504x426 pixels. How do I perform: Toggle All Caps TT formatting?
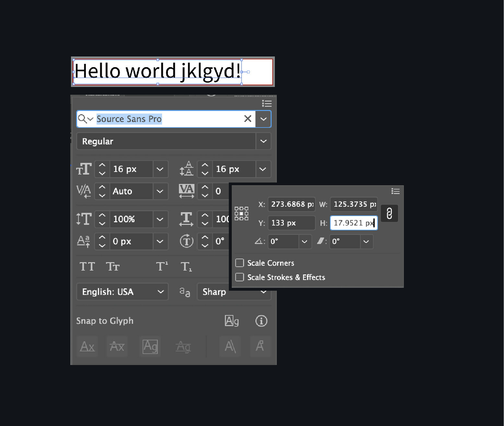(x=87, y=267)
